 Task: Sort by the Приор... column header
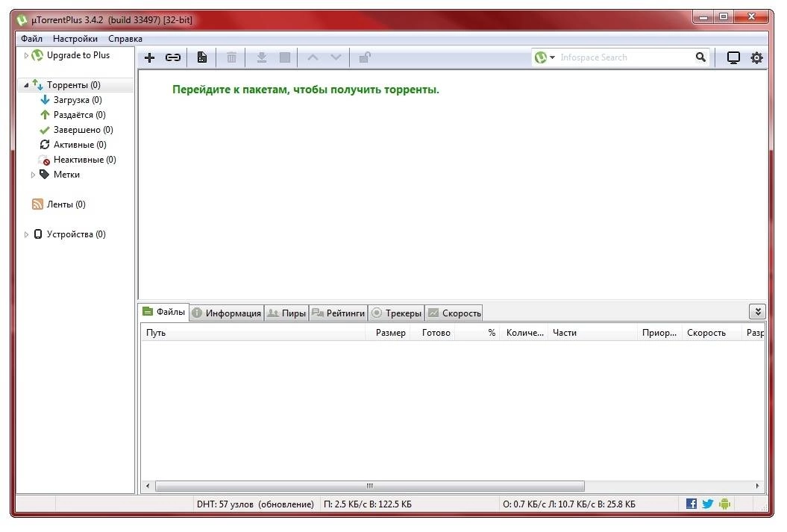tap(659, 333)
